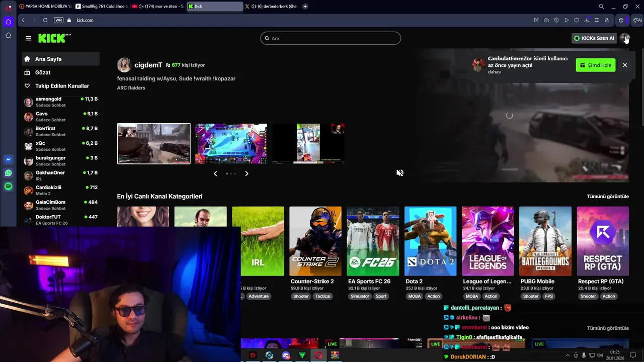Open the Counter-Strike 2 category card

tap(315, 241)
